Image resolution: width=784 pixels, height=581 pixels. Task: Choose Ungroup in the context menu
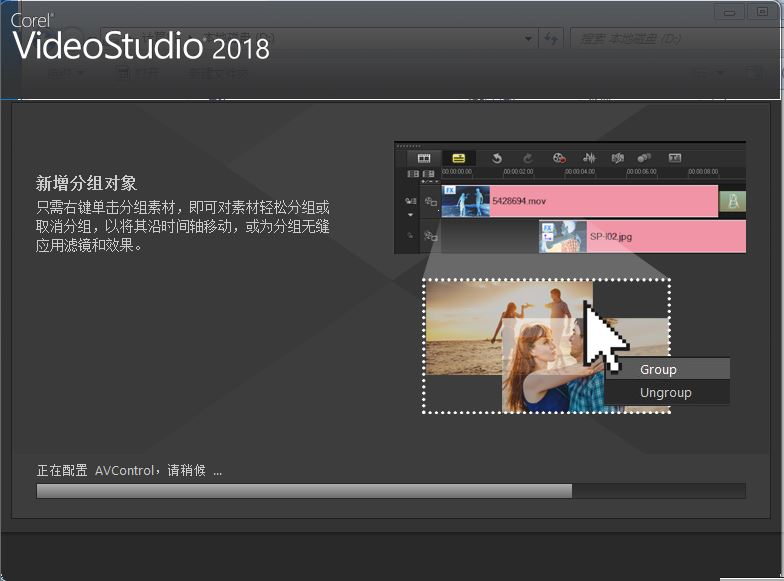[x=667, y=392]
